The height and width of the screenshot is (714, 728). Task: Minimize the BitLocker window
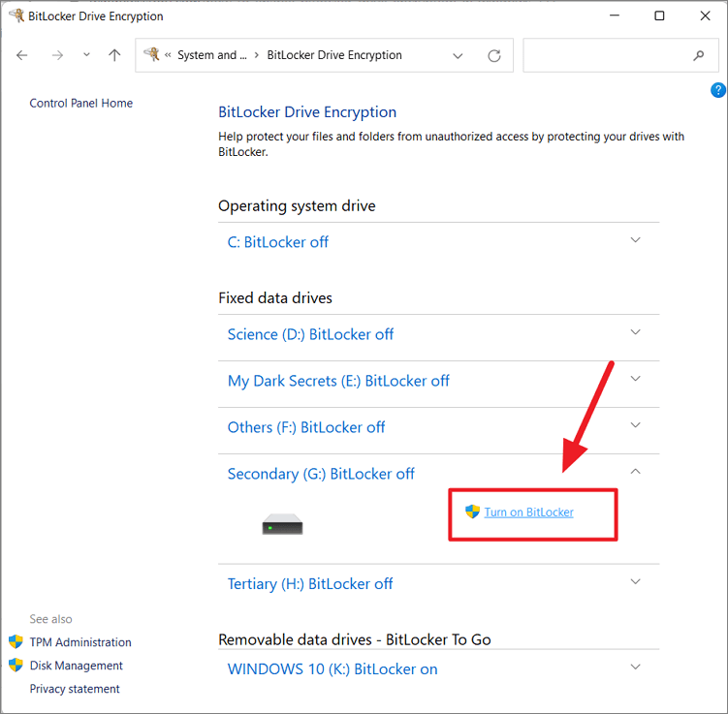(x=615, y=16)
